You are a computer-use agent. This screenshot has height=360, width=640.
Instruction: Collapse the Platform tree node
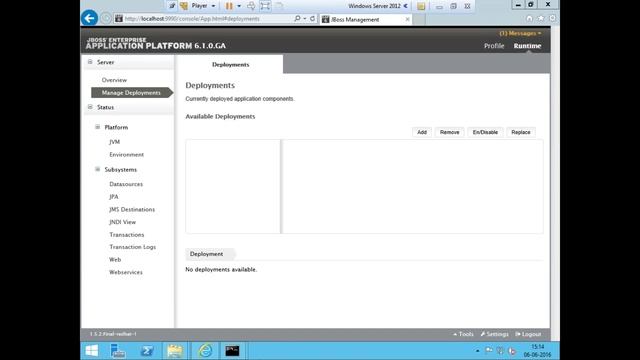tap(98, 127)
